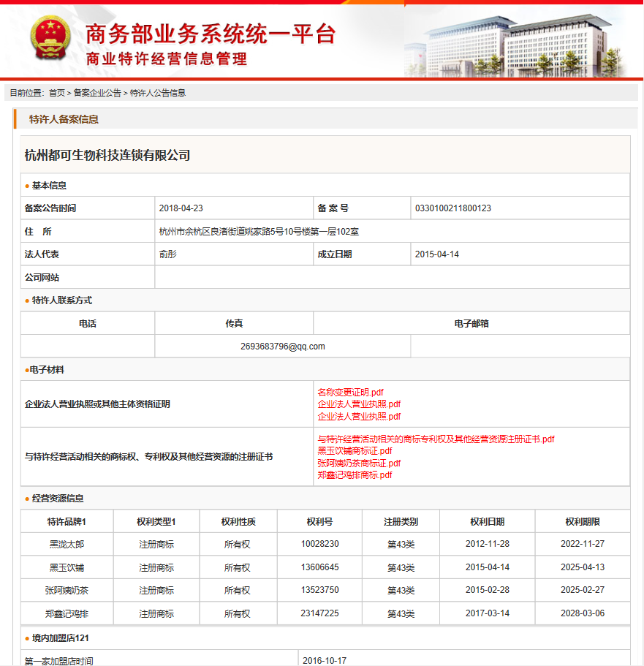Click company name 杭州都可生物科技连锁有限公司
The height and width of the screenshot is (666, 644).
coord(107,155)
